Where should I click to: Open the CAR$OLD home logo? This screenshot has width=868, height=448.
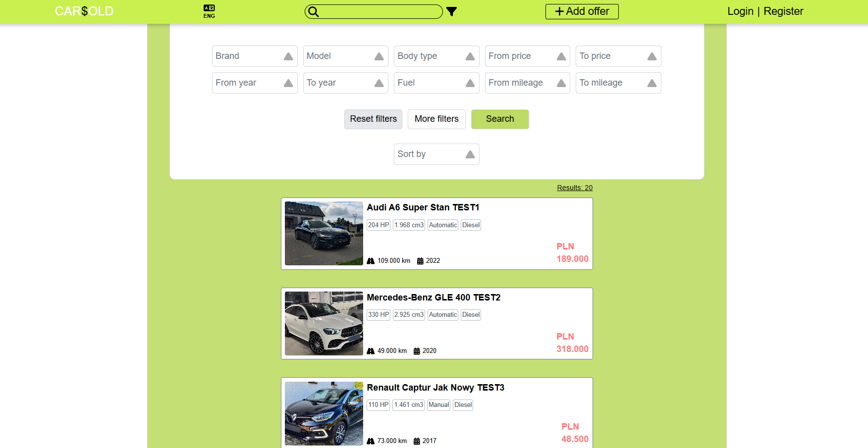(x=84, y=11)
